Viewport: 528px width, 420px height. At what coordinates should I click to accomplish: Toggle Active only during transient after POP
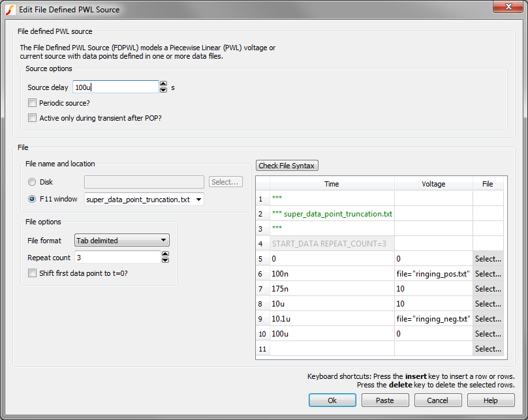33,118
